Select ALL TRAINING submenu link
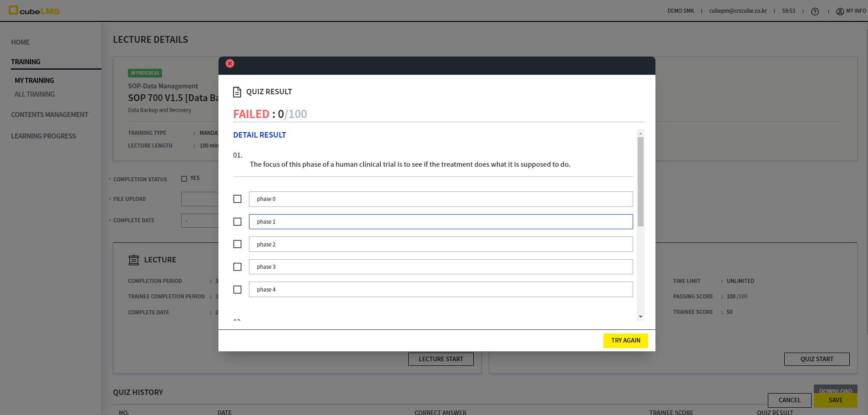The image size is (868, 415). [35, 94]
